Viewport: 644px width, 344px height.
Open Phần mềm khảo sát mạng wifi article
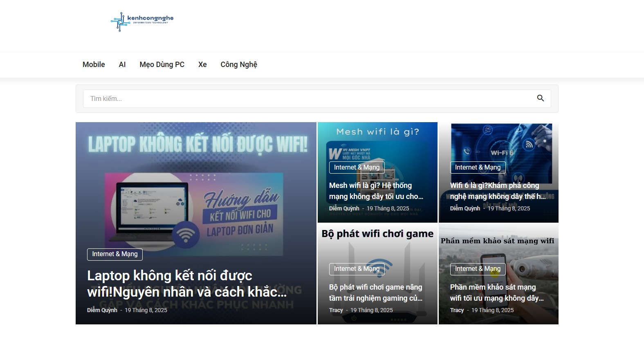tap(496, 293)
